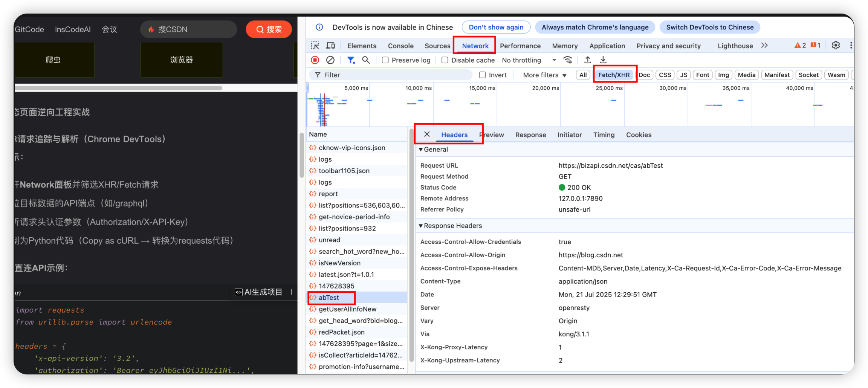Image resolution: width=868 pixels, height=388 pixels.
Task: Open the GitCode link
Action: (x=29, y=29)
